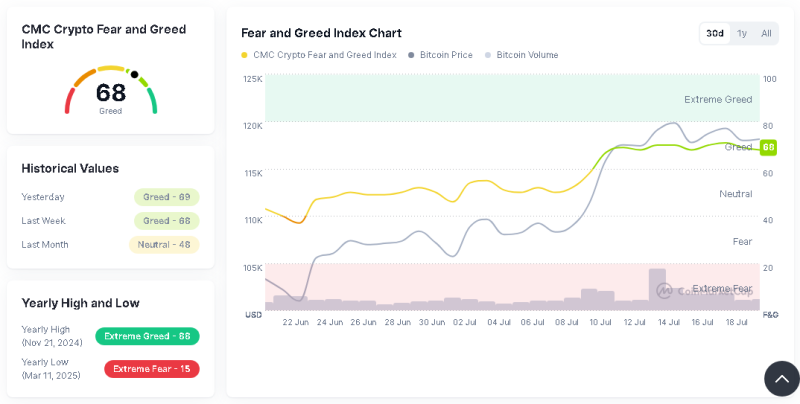Image resolution: width=800 pixels, height=404 pixels.
Task: Click the USD axis label
Action: pos(254,315)
